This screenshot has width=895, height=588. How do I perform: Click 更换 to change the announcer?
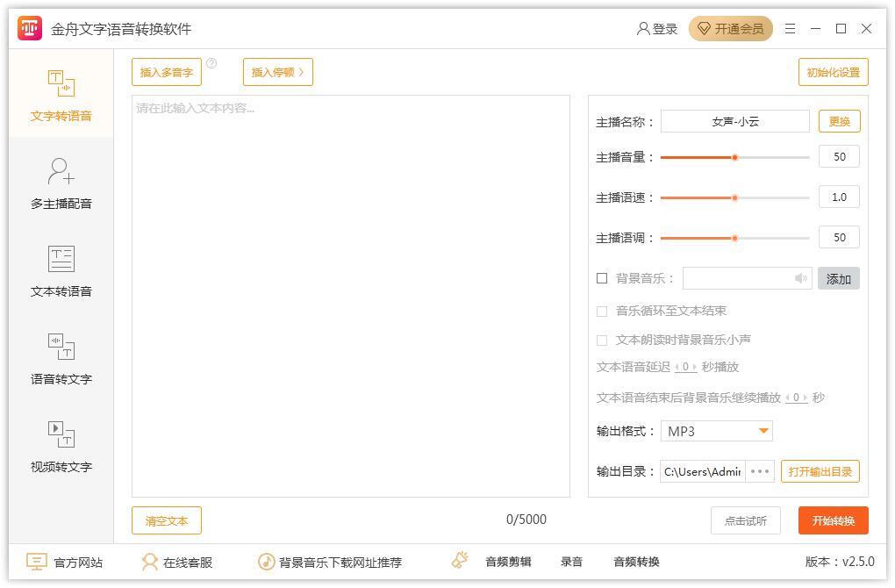coord(840,121)
